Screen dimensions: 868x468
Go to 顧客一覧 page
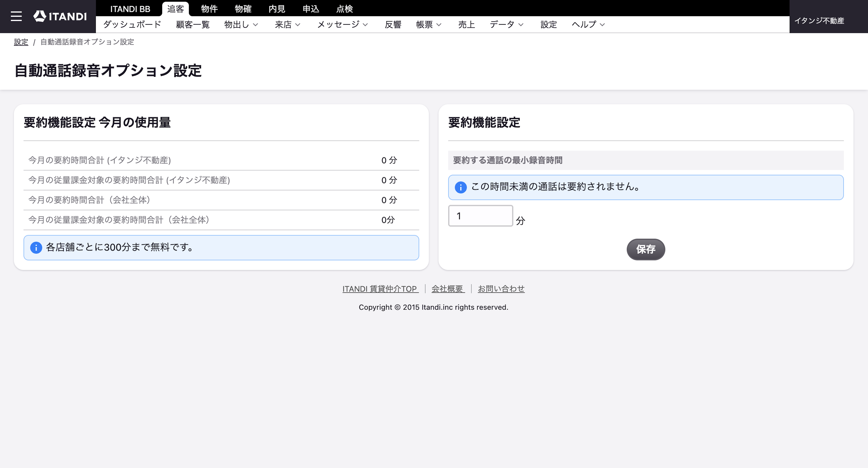(193, 25)
